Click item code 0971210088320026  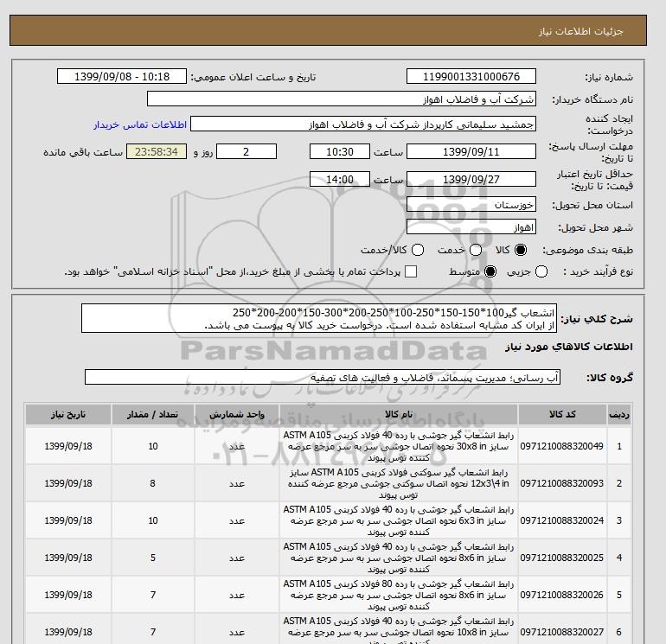point(561,595)
